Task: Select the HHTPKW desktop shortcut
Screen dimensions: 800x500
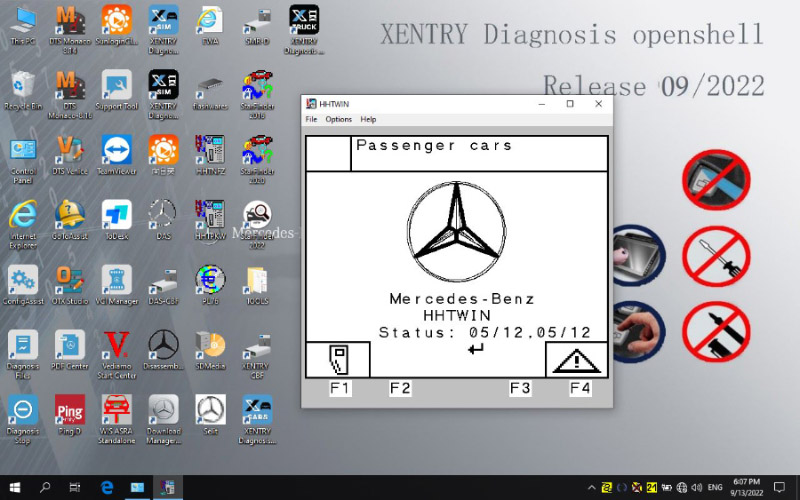Action: 210,220
